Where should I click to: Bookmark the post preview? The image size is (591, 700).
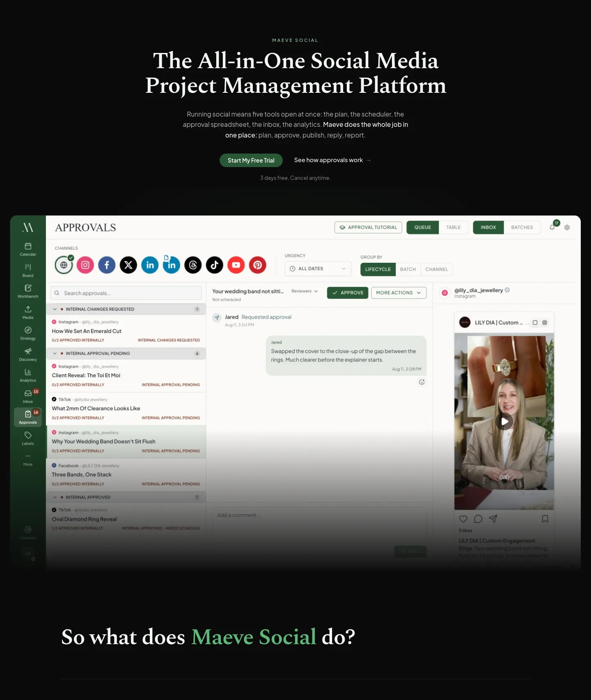545,519
